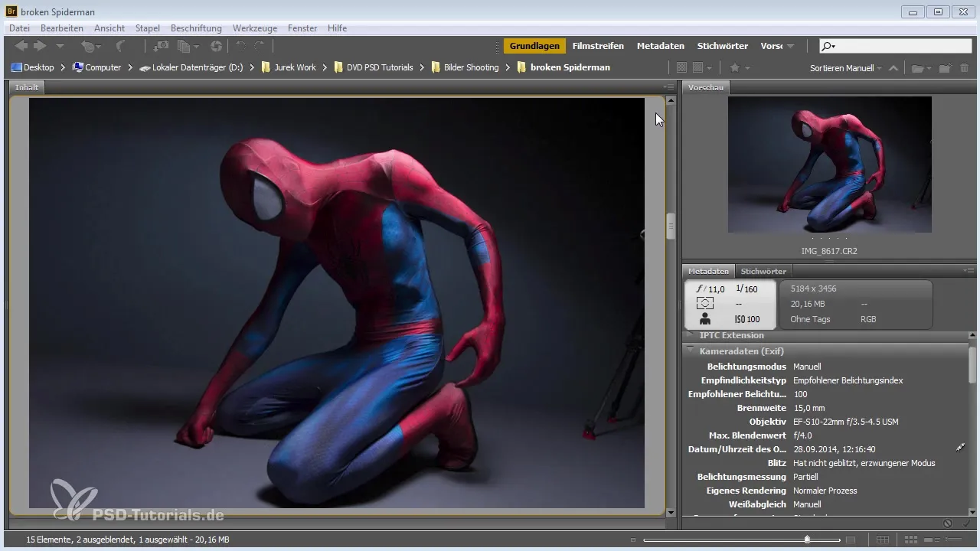Click the pencil edit icon beside Datum/Uhrzeit

[961, 447]
